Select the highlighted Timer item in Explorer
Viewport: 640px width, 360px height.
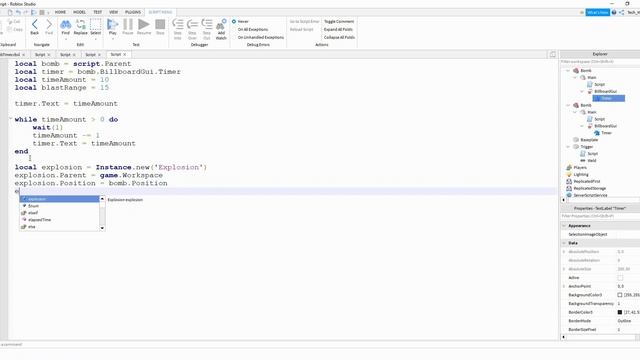point(609,98)
